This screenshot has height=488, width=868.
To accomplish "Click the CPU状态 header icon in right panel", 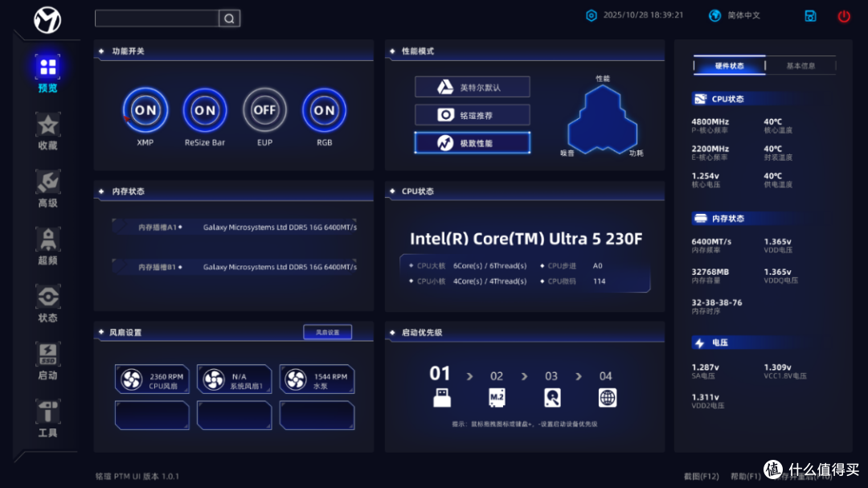I will pyautogui.click(x=700, y=99).
